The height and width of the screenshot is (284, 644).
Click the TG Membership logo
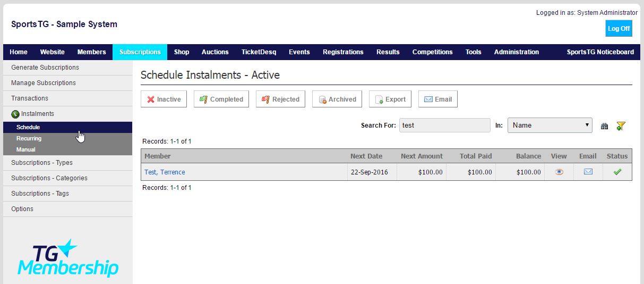[67, 258]
